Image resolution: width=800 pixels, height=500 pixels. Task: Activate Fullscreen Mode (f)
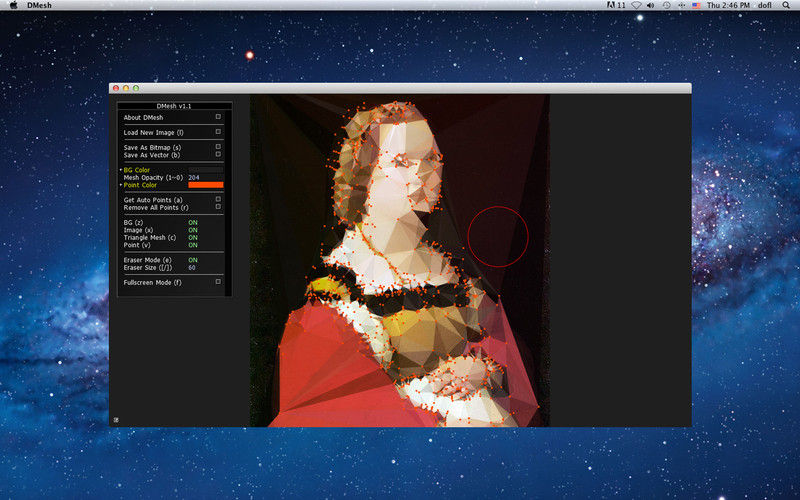(x=172, y=282)
